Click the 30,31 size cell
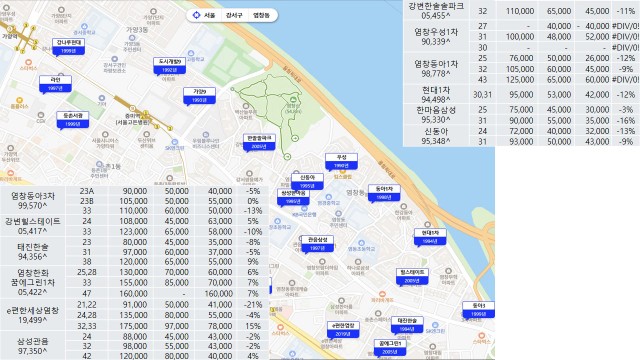The image size is (640, 360). click(482, 95)
